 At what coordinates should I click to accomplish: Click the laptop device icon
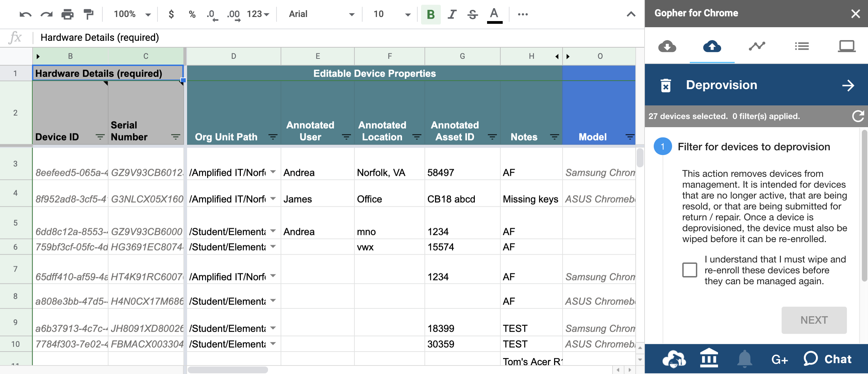click(846, 46)
